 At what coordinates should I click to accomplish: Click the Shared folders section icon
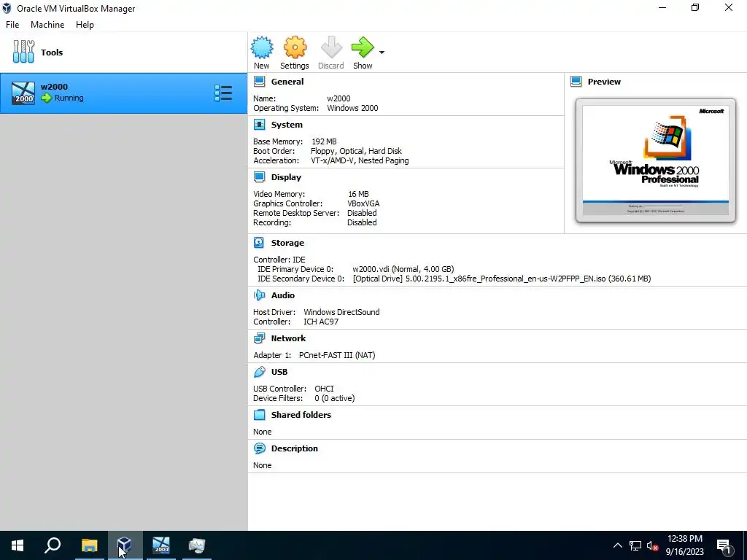pyautogui.click(x=259, y=415)
